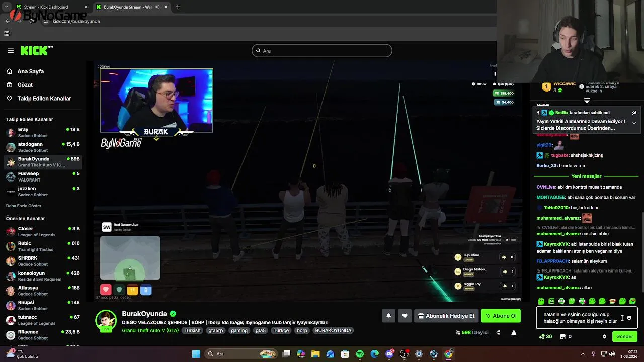
Task: Open the Closer League of Legends channel
Action: pyautogui.click(x=43, y=232)
